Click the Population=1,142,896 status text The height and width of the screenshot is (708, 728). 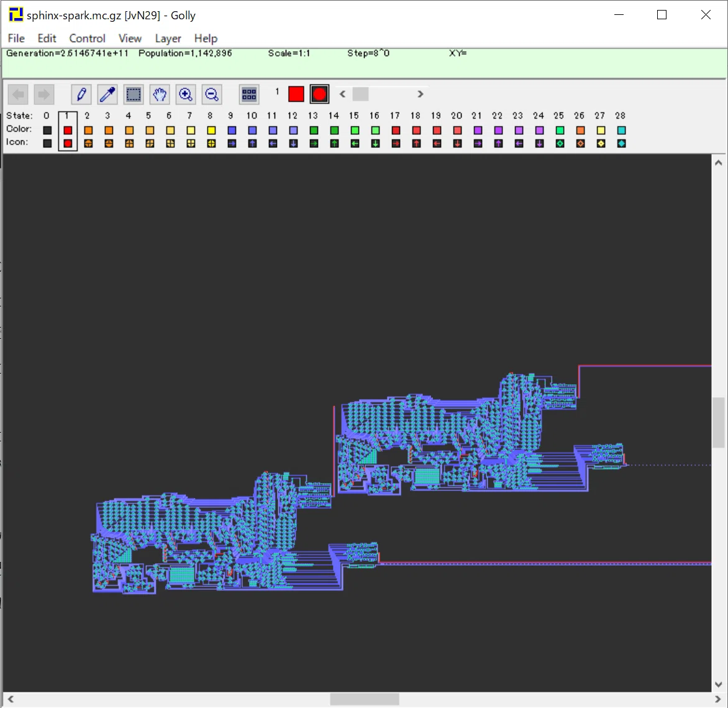184,53
